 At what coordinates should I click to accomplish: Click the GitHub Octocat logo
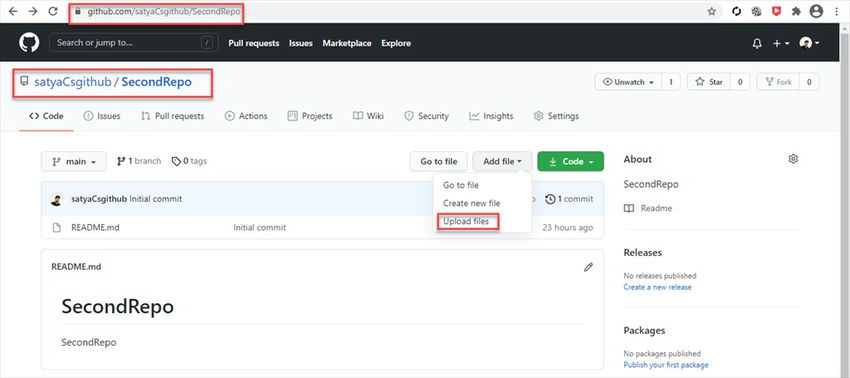click(29, 43)
